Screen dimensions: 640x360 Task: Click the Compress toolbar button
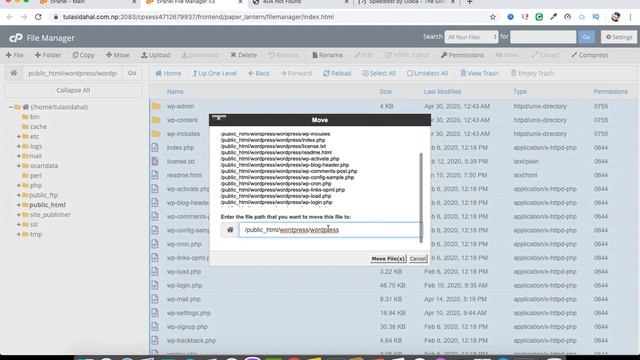pos(590,55)
